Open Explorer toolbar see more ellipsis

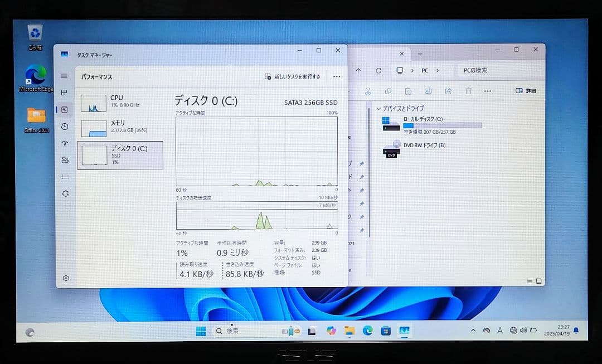(488, 91)
